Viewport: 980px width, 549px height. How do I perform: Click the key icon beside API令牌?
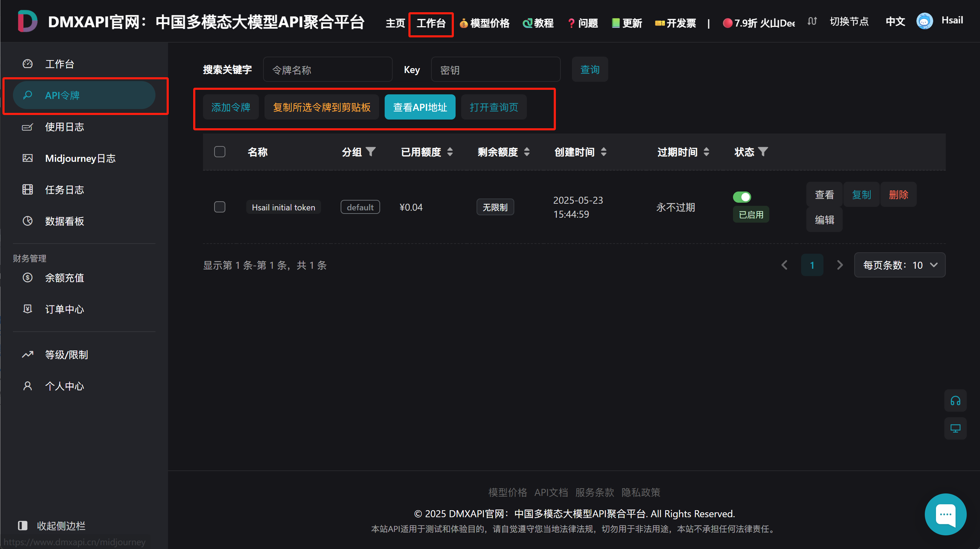[27, 95]
